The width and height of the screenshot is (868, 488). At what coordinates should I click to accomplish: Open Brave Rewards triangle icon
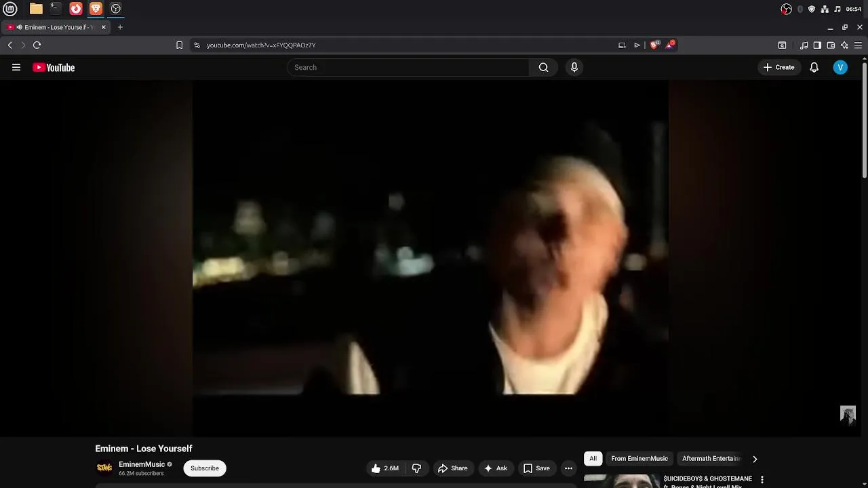click(x=670, y=45)
